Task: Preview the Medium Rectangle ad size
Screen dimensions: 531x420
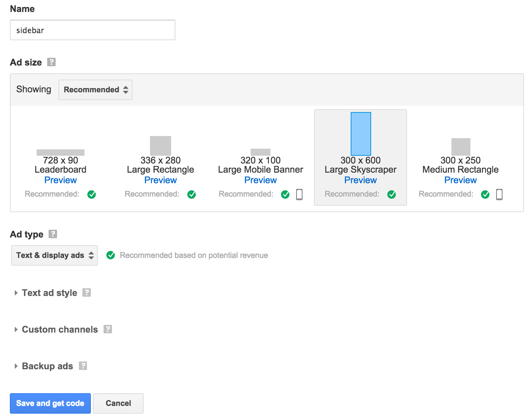Action: click(x=461, y=180)
